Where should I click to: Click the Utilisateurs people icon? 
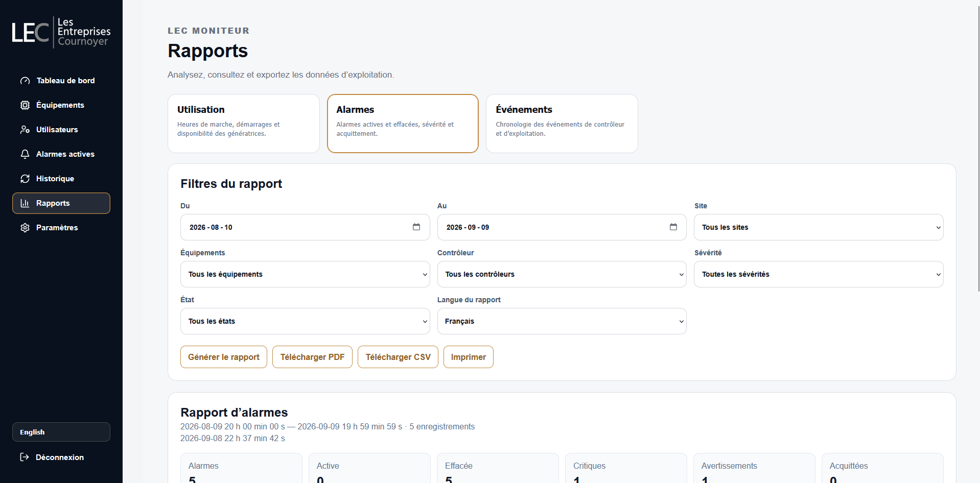coord(25,130)
